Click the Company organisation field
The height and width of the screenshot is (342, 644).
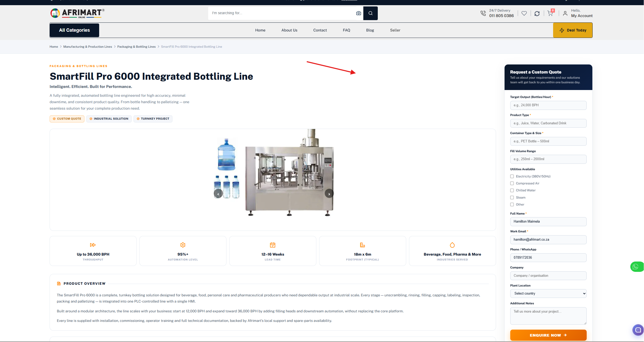[548, 276]
